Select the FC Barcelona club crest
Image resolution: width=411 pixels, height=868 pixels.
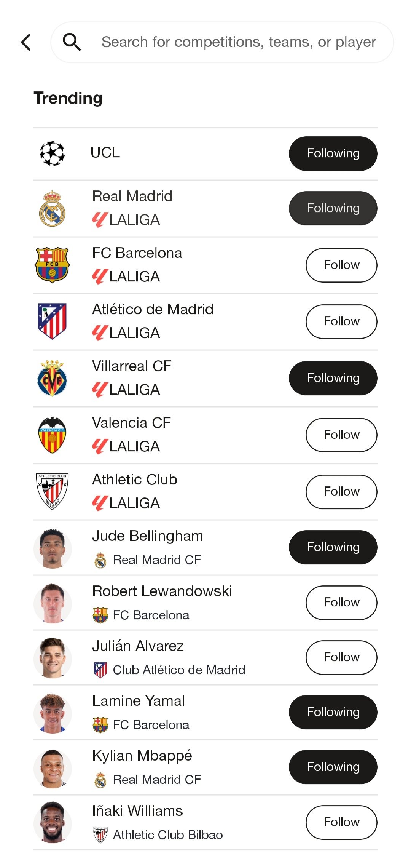pos(53,265)
